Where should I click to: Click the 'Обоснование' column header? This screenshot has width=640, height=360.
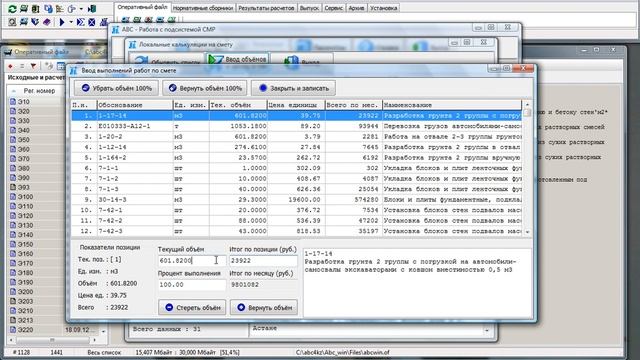(135, 105)
